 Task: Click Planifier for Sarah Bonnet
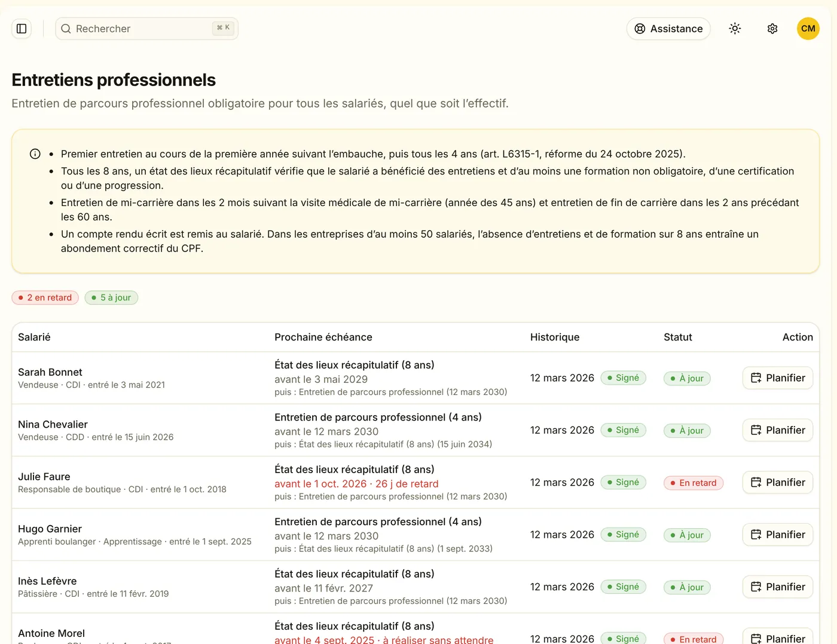777,378
